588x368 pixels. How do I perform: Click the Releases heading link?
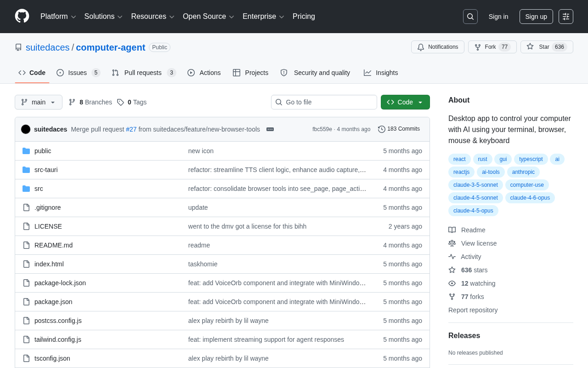[x=464, y=336]
